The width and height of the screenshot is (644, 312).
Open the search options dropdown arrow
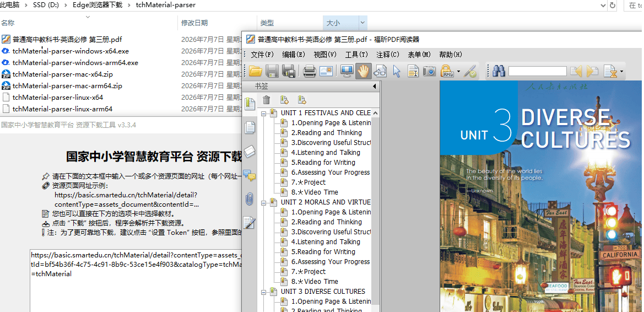pos(621,72)
